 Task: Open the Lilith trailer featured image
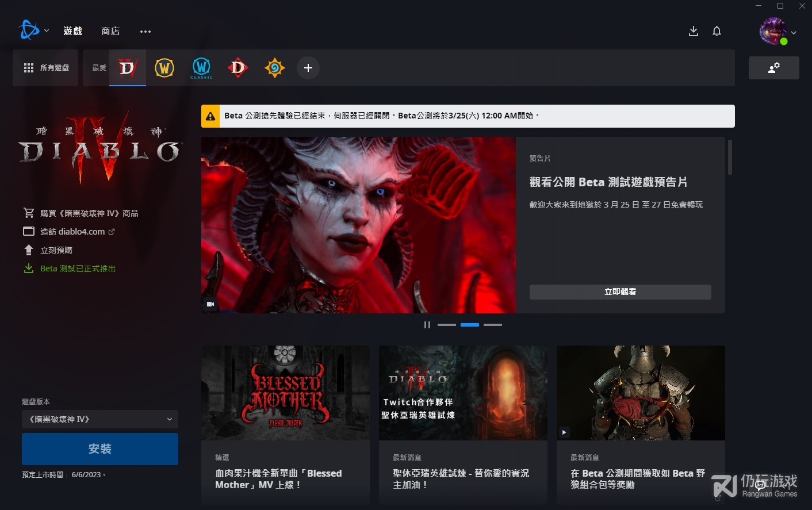coord(358,225)
